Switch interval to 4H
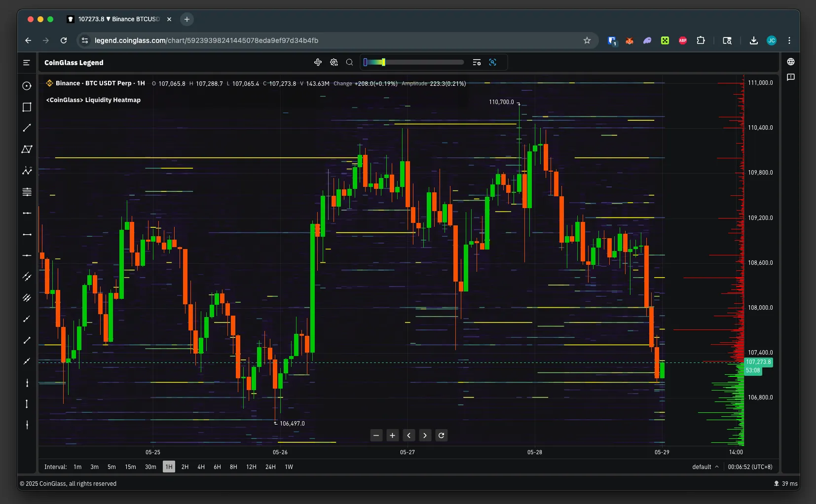This screenshot has height=504, width=816. pyautogui.click(x=201, y=467)
